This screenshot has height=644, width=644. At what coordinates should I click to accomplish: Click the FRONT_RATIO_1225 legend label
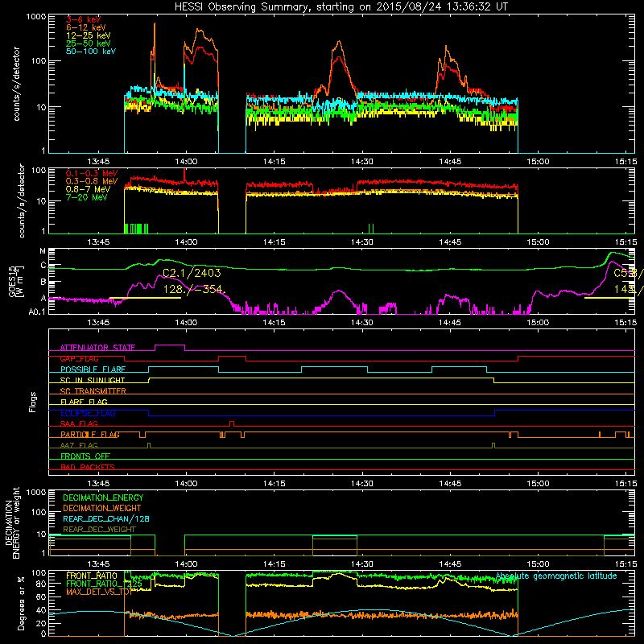tap(105, 584)
